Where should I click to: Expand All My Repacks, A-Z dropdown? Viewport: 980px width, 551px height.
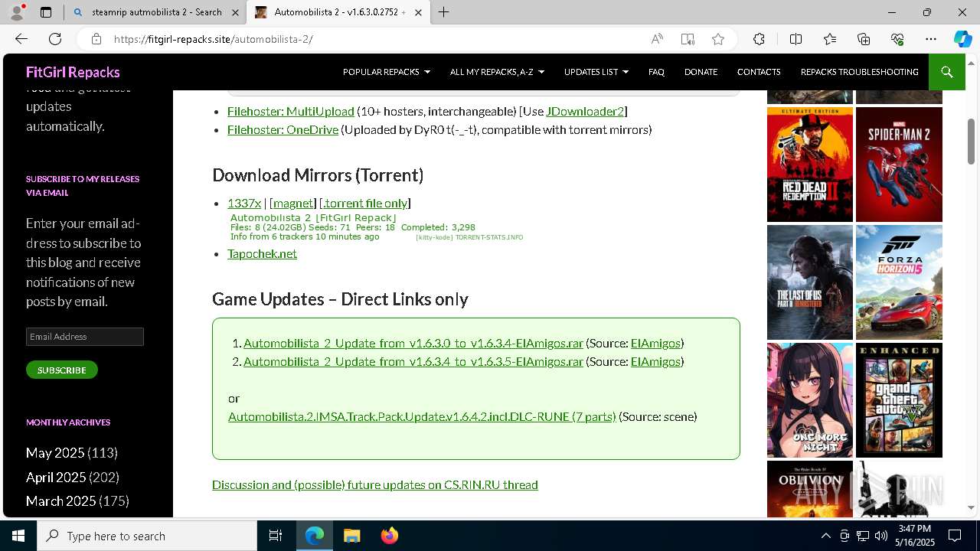coord(497,72)
